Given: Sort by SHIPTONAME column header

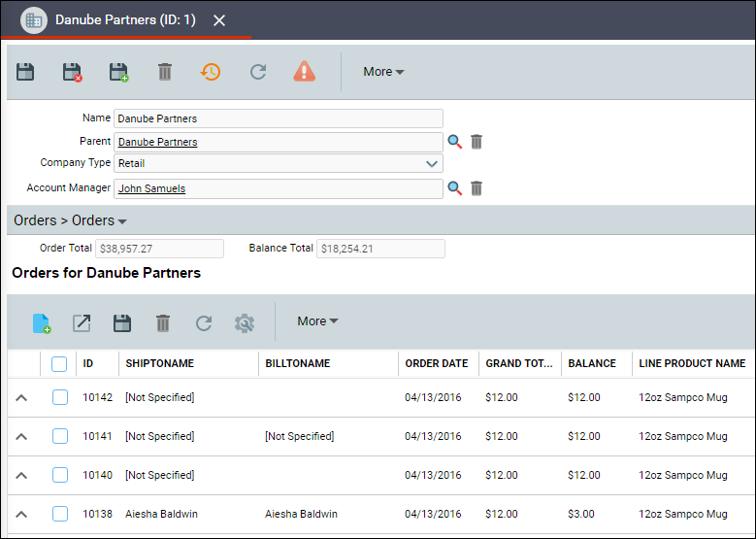Looking at the screenshot, I should [x=159, y=363].
